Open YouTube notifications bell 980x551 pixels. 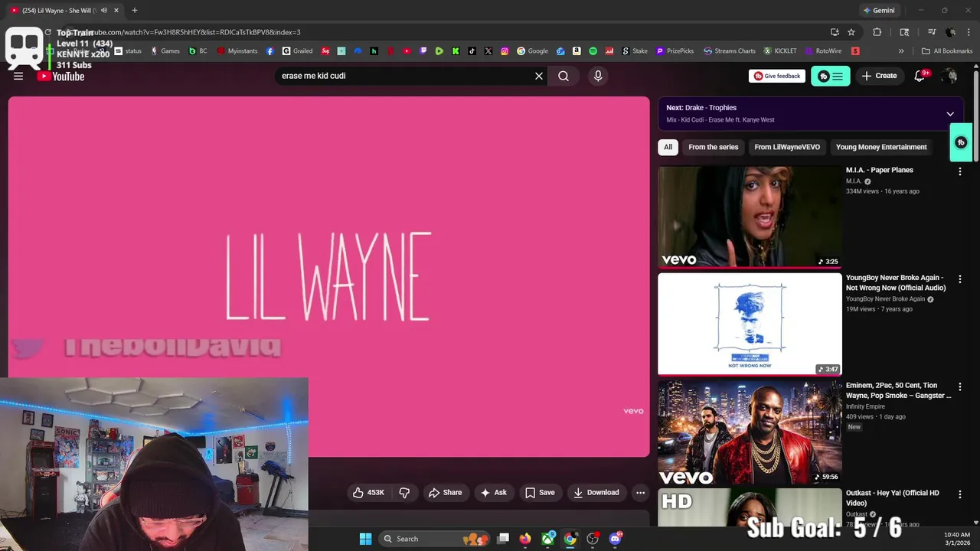click(921, 76)
